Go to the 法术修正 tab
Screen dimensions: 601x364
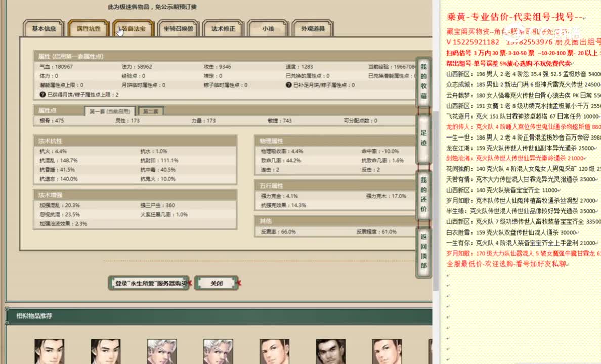coord(223,29)
